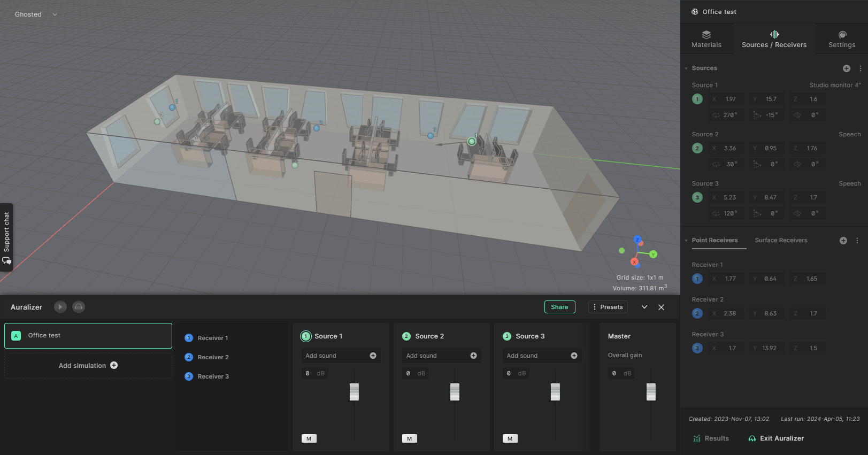Image resolution: width=868 pixels, height=455 pixels.
Task: Add sound to Source 1
Action: coord(340,356)
